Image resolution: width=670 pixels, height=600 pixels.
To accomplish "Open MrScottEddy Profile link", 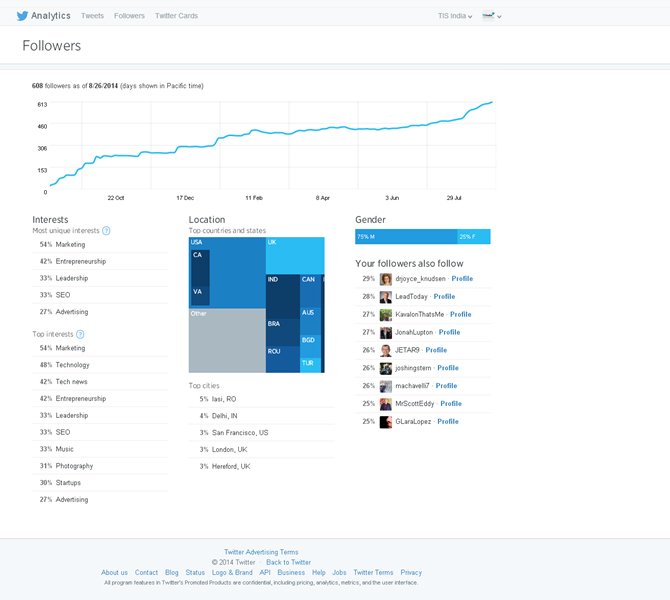I will (451, 404).
